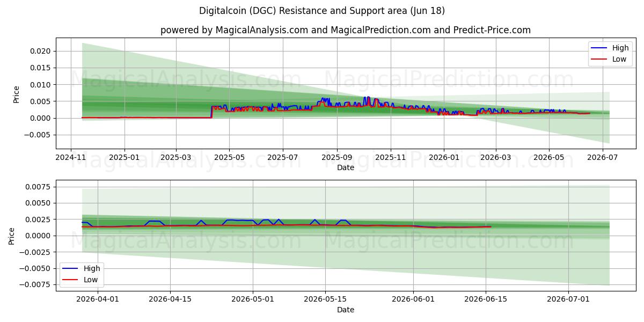Click the 2026-07-01 tick label
The image size is (644, 322).
(569, 299)
